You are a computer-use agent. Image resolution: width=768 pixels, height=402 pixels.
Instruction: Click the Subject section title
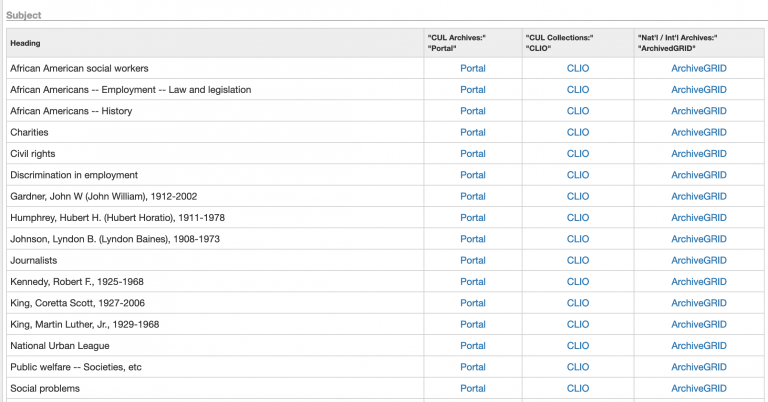[x=24, y=15]
